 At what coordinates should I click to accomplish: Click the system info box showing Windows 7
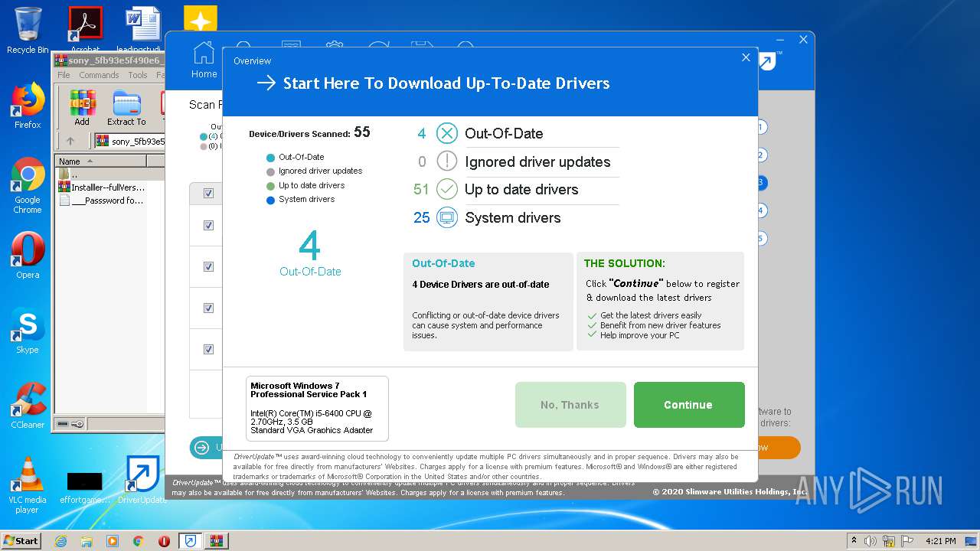click(317, 409)
